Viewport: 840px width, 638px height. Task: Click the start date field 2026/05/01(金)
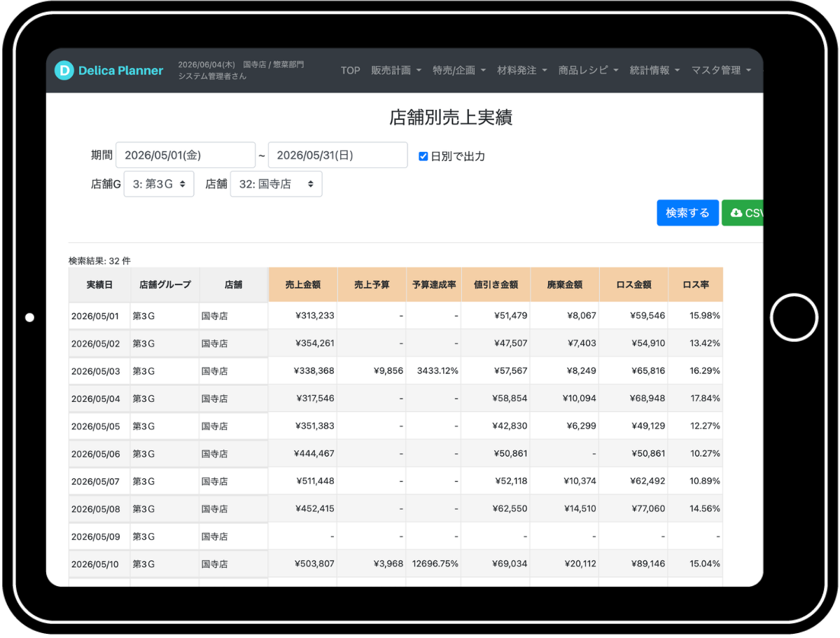point(185,155)
